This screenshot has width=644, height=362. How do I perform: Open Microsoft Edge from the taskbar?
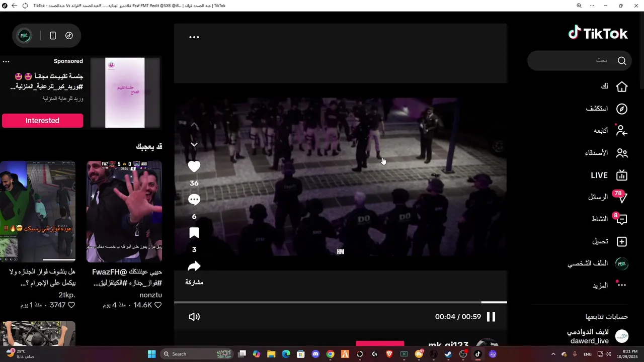pyautogui.click(x=286, y=354)
